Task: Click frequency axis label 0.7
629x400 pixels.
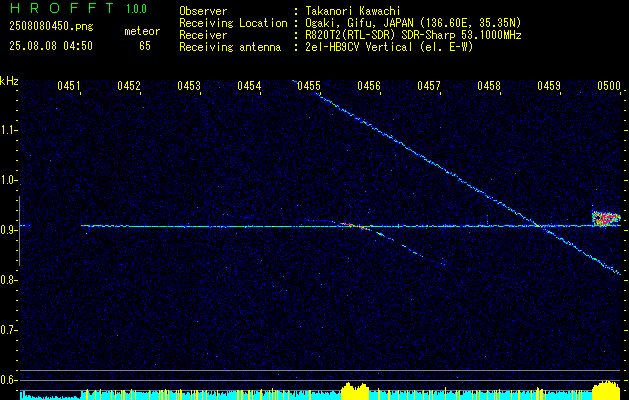Action: 8,330
